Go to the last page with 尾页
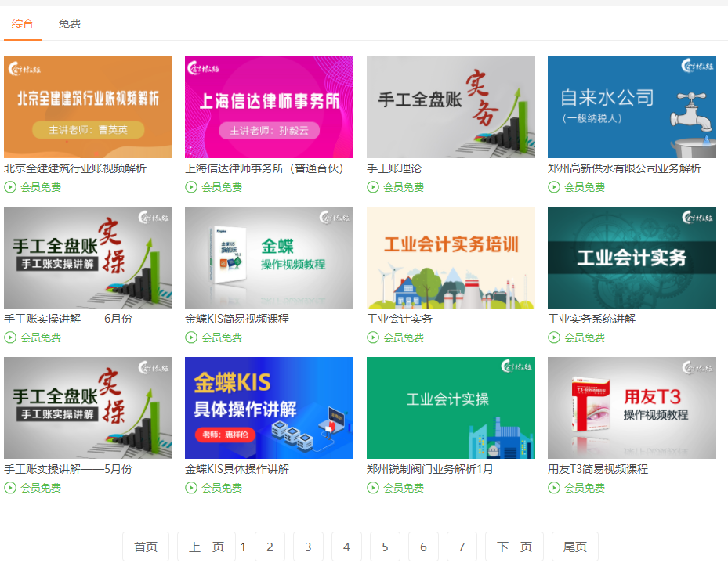The width and height of the screenshot is (728, 581). 574,547
